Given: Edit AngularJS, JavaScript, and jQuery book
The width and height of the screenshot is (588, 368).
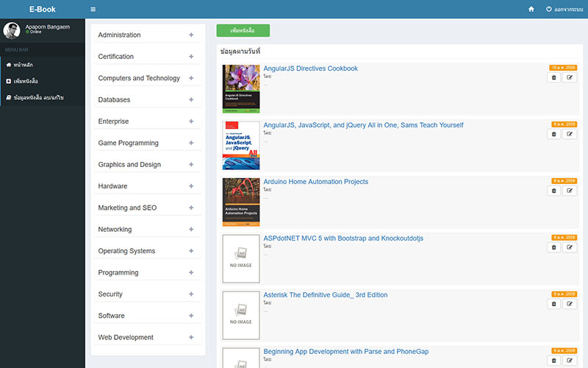Looking at the screenshot, I should [570, 134].
